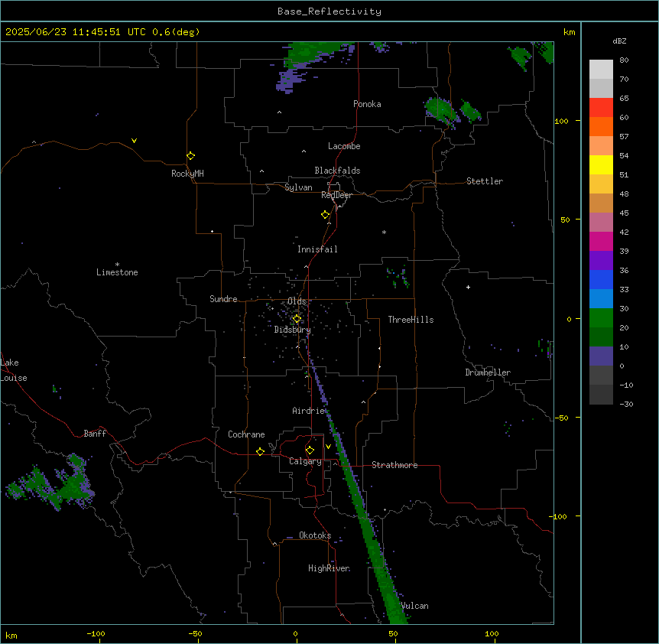Select the Ponoka label on the map

(367, 104)
